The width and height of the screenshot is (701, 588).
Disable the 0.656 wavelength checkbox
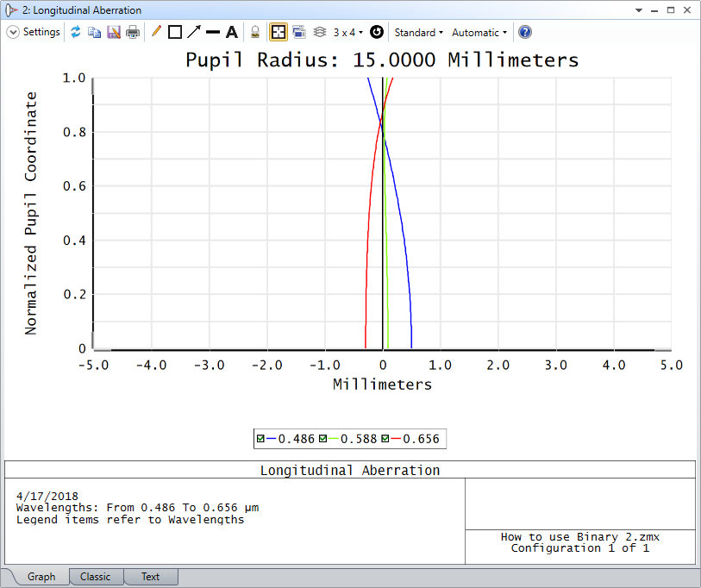[385, 439]
